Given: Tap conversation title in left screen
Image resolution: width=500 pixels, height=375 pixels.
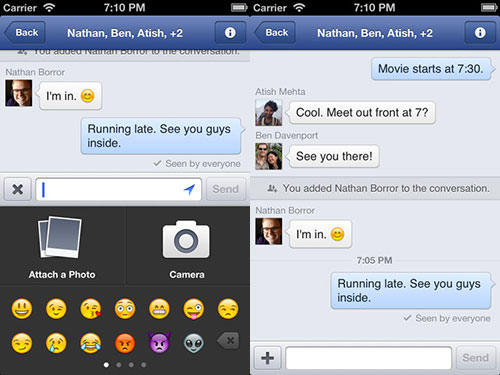Looking at the screenshot, I should pos(125,33).
